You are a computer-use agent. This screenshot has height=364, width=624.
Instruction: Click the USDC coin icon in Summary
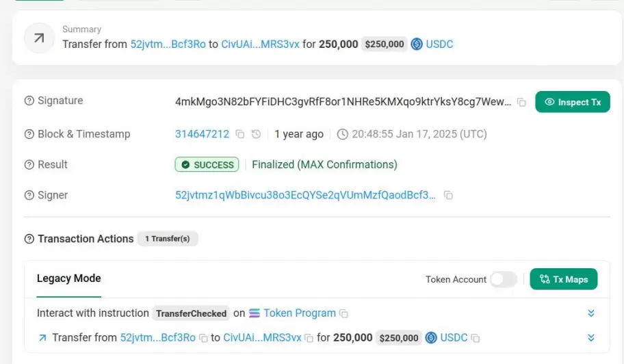point(417,44)
